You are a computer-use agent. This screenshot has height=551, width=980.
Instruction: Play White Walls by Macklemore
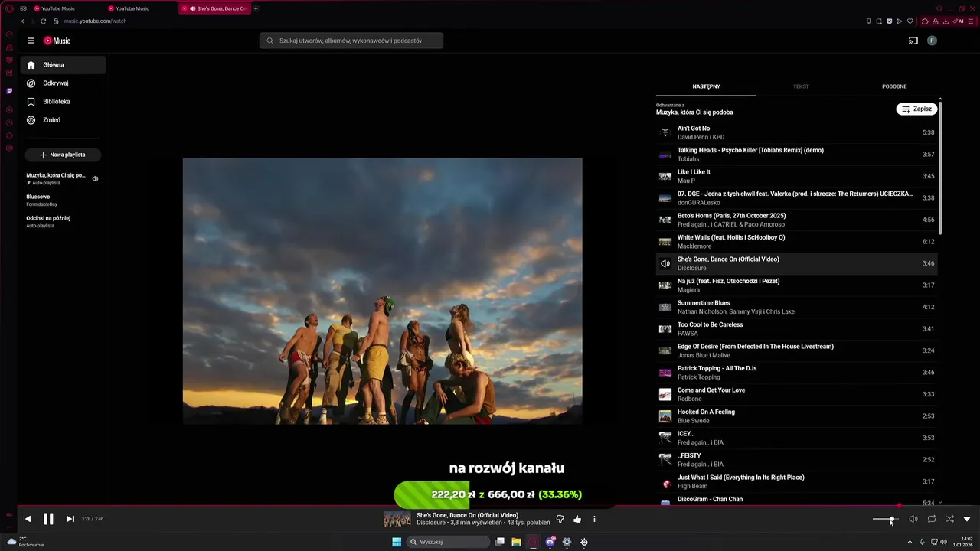(x=796, y=242)
